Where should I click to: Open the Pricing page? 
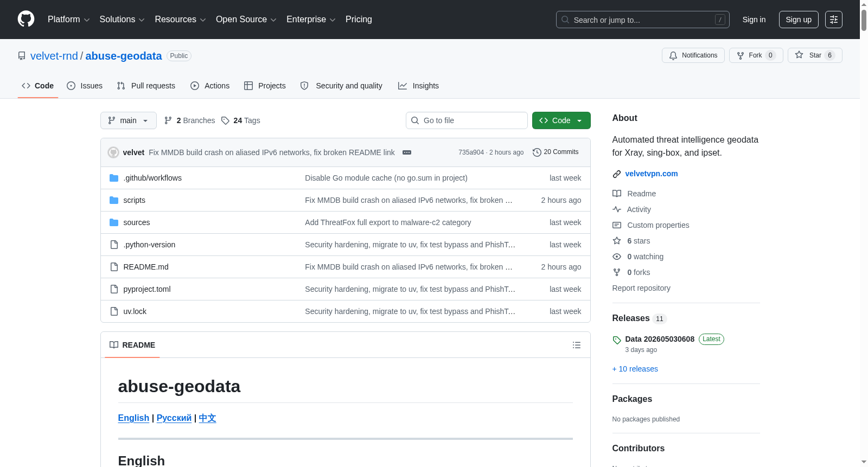359,20
